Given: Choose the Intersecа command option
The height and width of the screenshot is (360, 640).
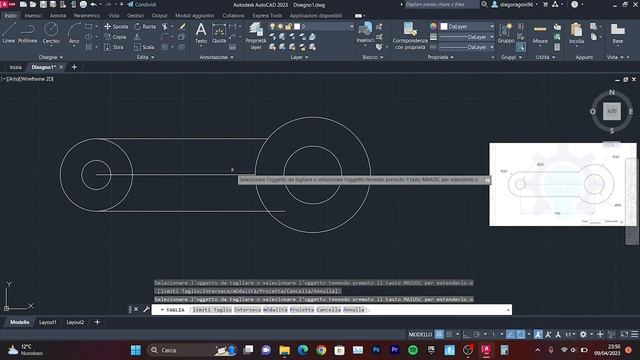Looking at the screenshot, I should [247, 310].
